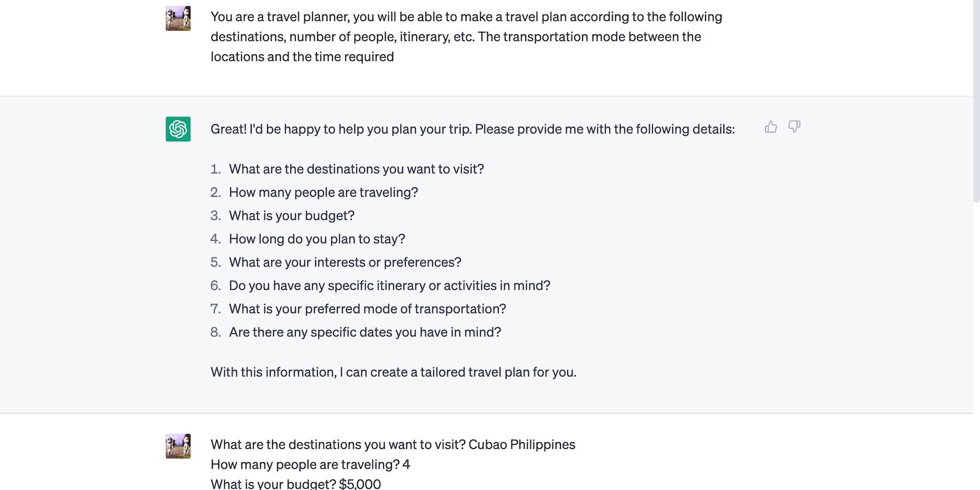Give the assistant's response a thumbs down

(x=794, y=127)
